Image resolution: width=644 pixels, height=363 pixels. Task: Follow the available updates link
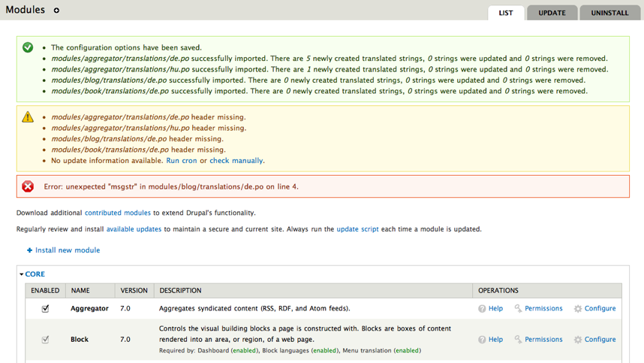[x=134, y=229]
